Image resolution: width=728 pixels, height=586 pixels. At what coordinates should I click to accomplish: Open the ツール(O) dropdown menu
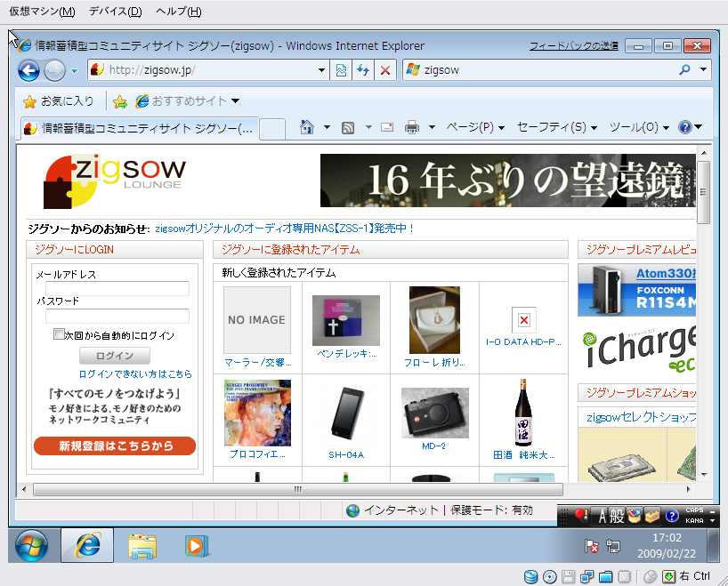pos(639,127)
